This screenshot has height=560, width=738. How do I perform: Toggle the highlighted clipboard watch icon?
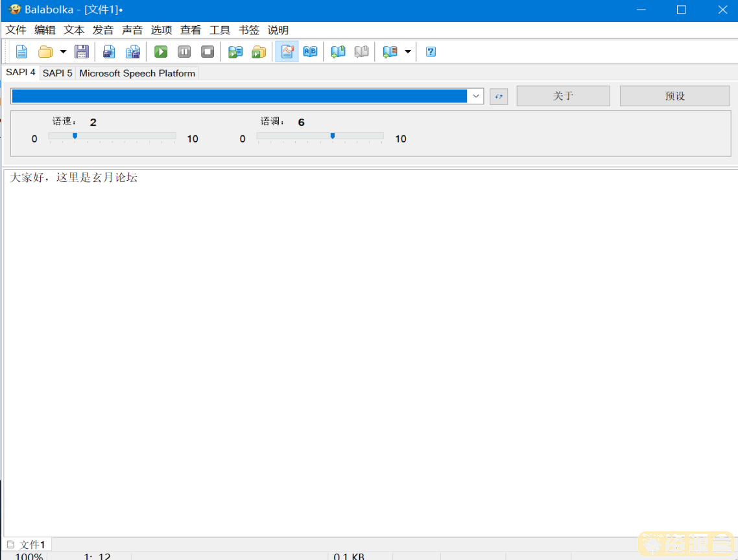click(x=287, y=51)
